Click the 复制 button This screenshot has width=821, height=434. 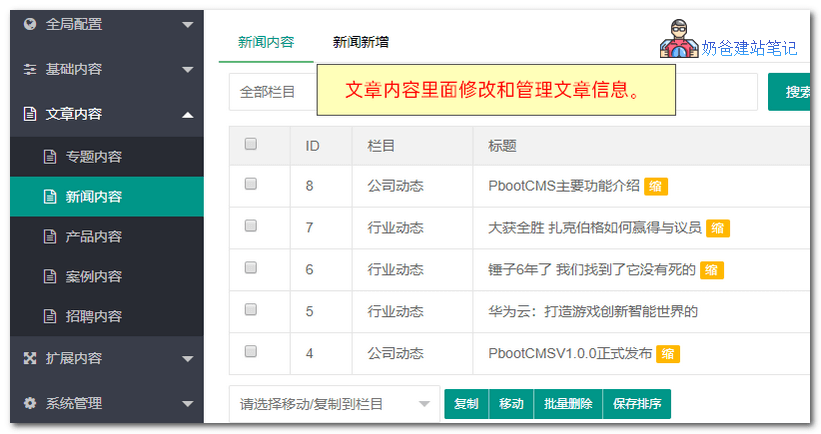(466, 404)
